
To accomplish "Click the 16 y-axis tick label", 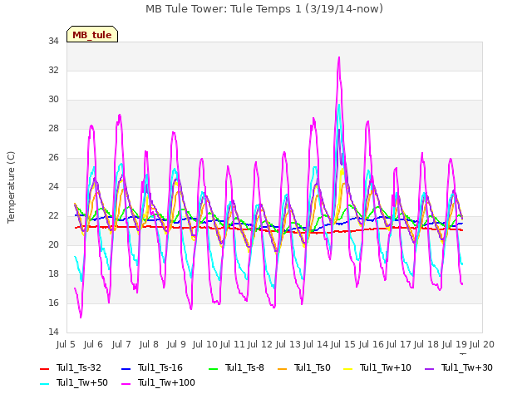I will tap(53, 303).
